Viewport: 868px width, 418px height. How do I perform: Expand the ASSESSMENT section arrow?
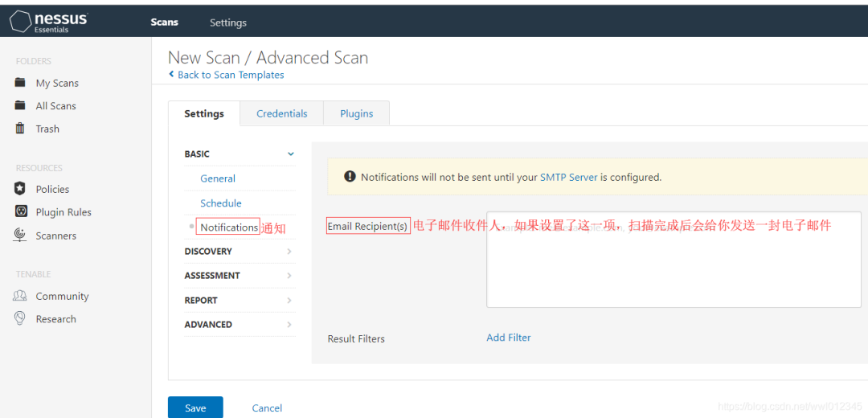click(x=289, y=276)
